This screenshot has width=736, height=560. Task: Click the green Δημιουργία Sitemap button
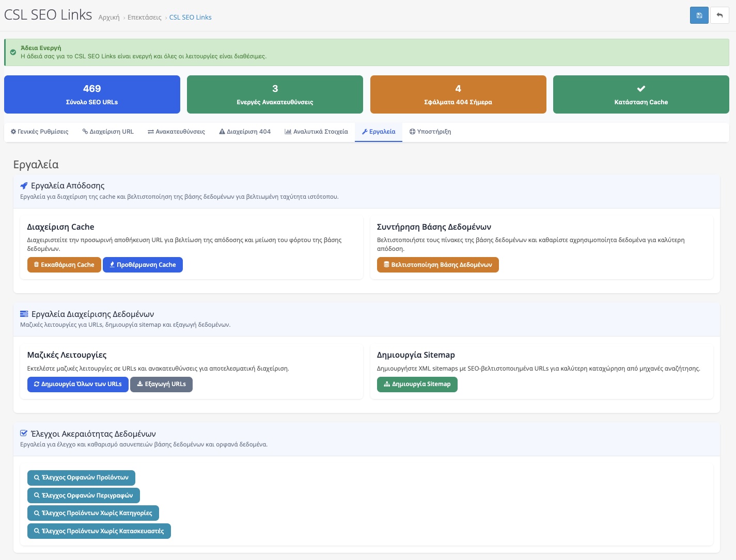pos(417,384)
